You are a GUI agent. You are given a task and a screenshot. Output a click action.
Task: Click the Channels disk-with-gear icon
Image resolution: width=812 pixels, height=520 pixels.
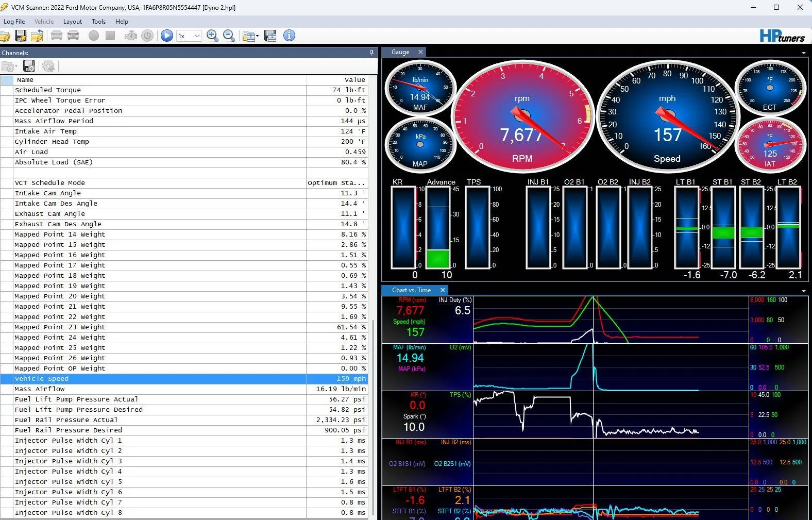click(x=29, y=66)
